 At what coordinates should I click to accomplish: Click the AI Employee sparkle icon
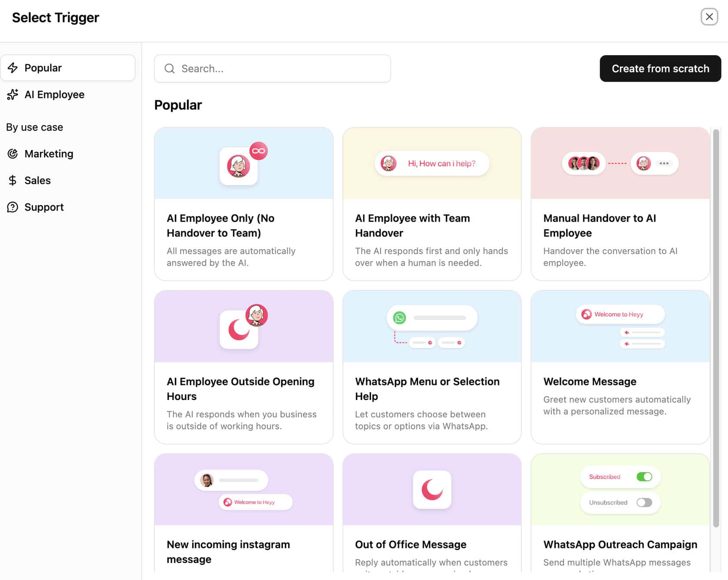coord(13,94)
